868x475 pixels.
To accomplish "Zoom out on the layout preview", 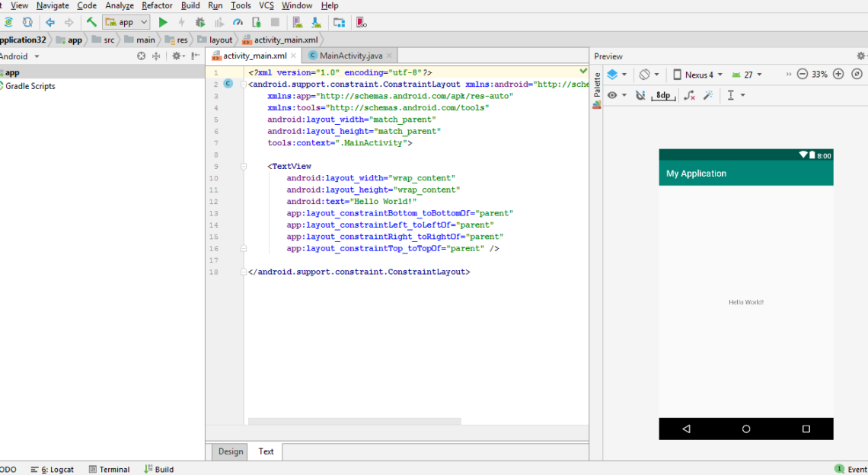I will (802, 75).
